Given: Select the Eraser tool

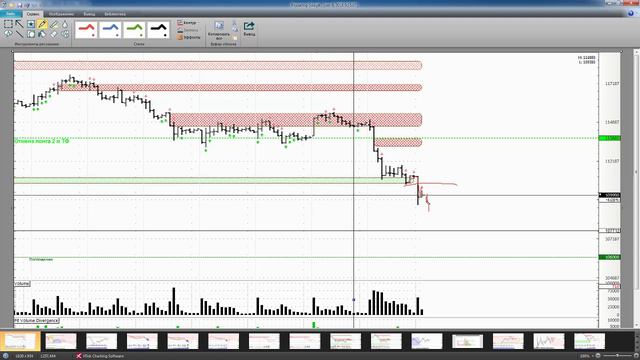Looking at the screenshot, I should tap(54, 34).
